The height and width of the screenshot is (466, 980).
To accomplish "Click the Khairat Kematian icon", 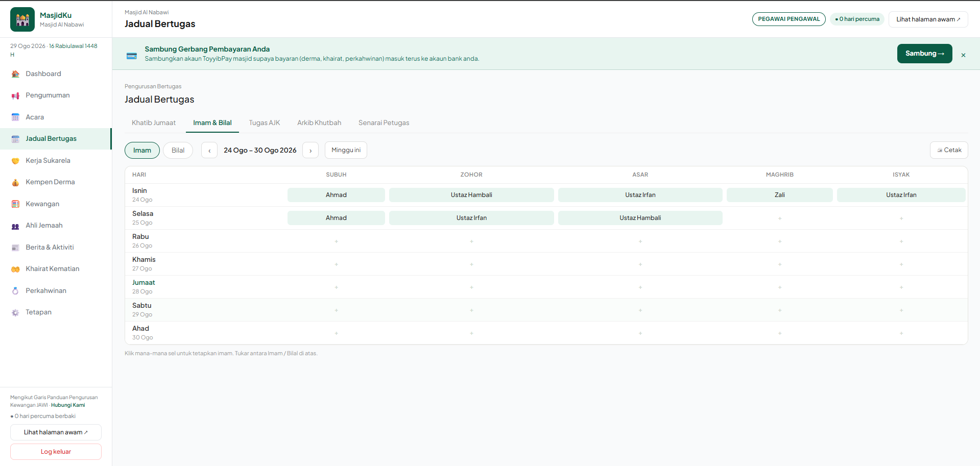I will point(15,269).
